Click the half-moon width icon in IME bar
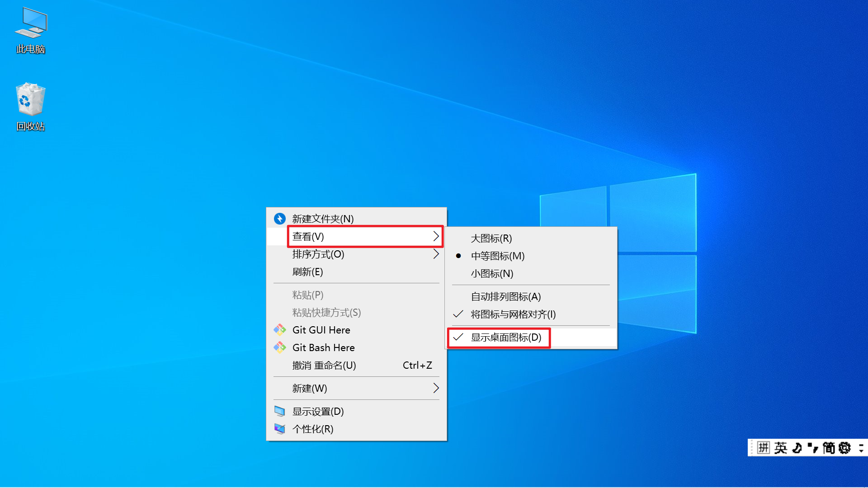 click(797, 448)
